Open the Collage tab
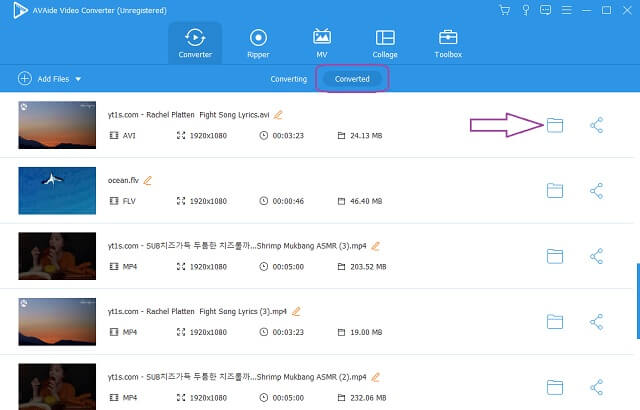 384,43
